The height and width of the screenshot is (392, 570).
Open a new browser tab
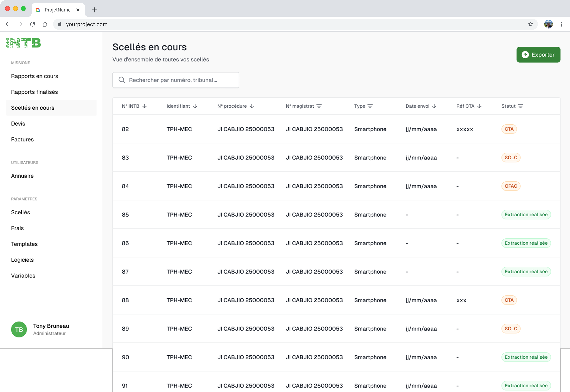[x=94, y=10]
